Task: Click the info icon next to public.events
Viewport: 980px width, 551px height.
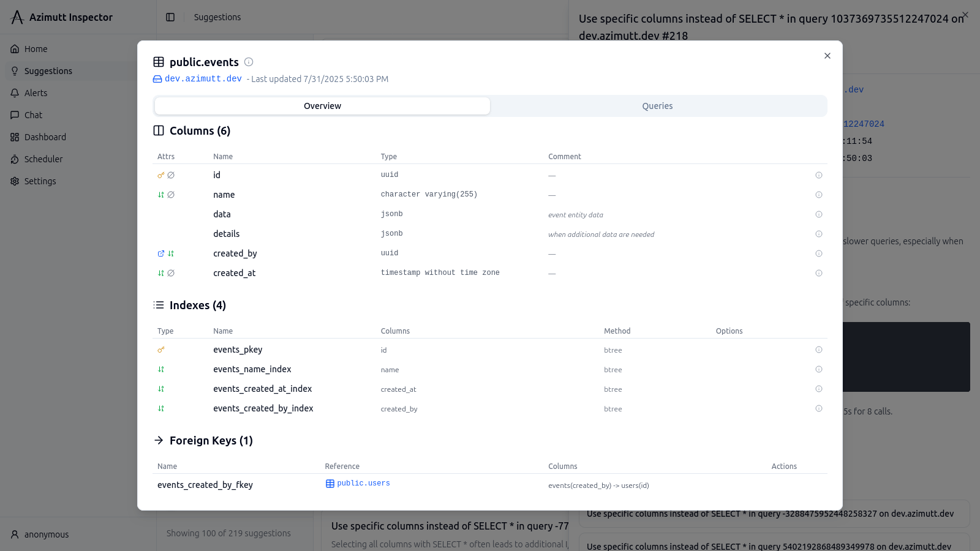Action: 249,62
